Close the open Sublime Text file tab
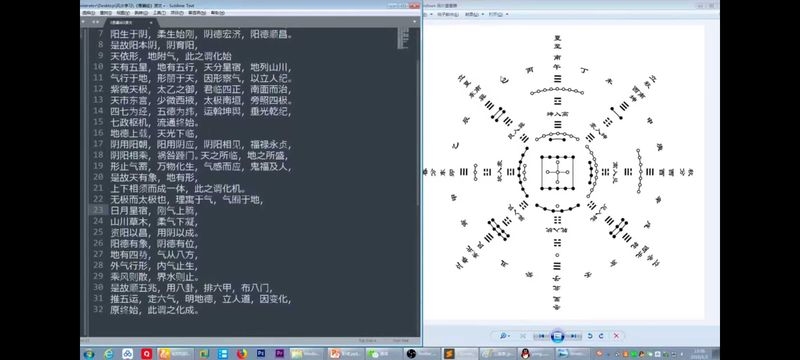The image size is (800, 360). (151, 22)
